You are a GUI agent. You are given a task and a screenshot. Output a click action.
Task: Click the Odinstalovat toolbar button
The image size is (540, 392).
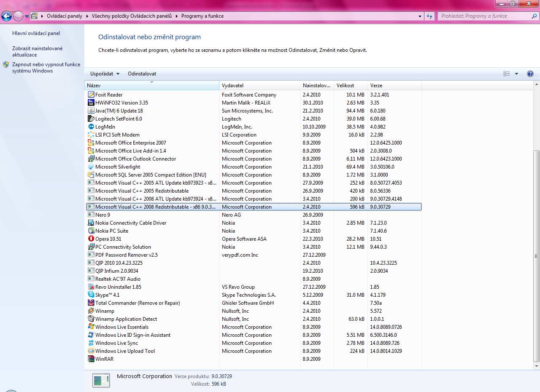(x=142, y=74)
